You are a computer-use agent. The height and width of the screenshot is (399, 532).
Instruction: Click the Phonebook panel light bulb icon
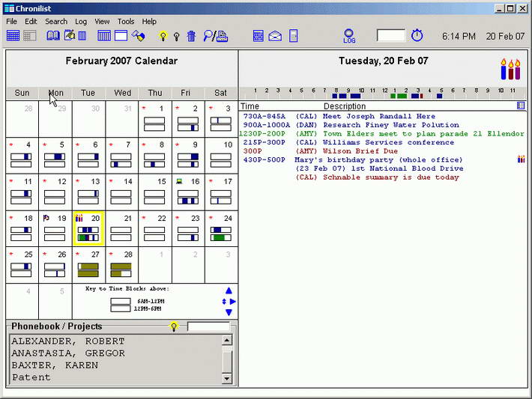tap(174, 327)
